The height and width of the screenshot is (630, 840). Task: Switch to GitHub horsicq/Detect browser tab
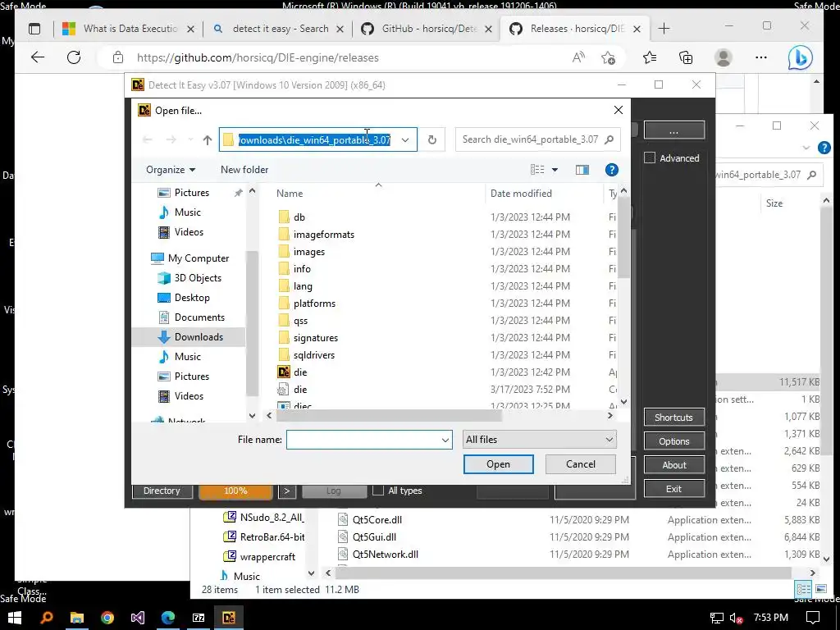(427, 29)
